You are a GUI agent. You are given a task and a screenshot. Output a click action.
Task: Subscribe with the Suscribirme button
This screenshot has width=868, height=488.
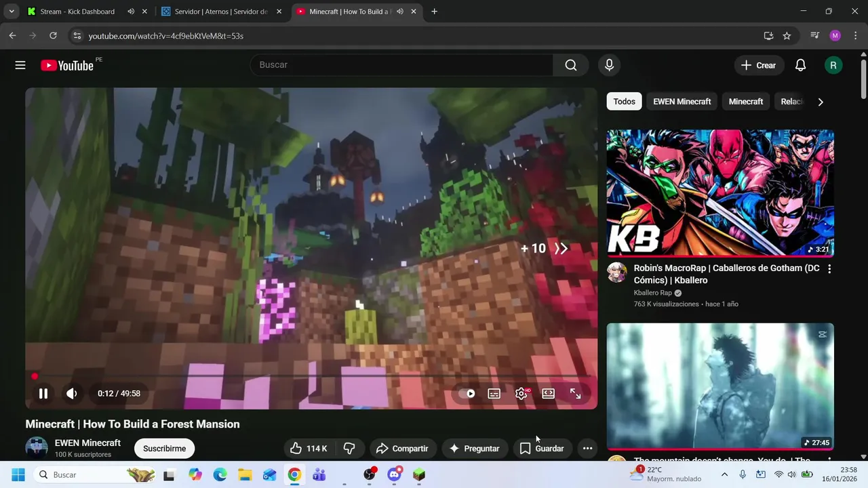pyautogui.click(x=164, y=448)
